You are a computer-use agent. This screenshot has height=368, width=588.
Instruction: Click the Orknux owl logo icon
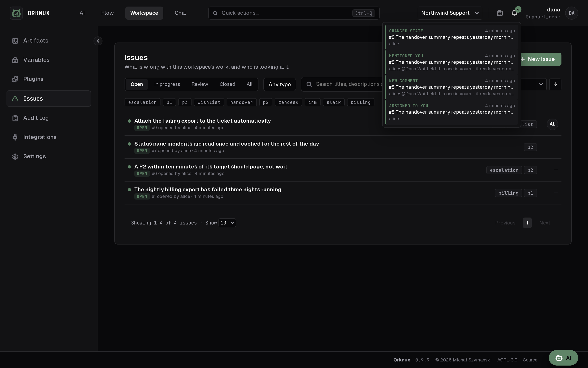16,13
